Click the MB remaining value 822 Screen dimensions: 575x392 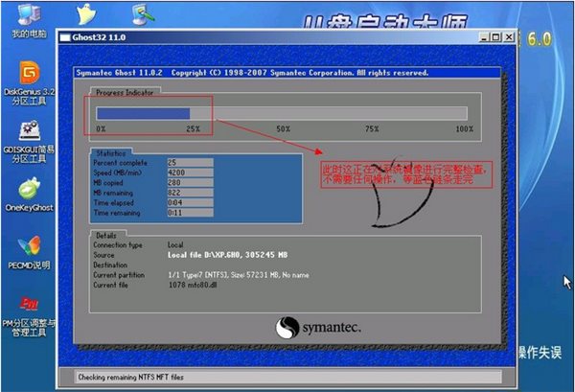(191, 193)
